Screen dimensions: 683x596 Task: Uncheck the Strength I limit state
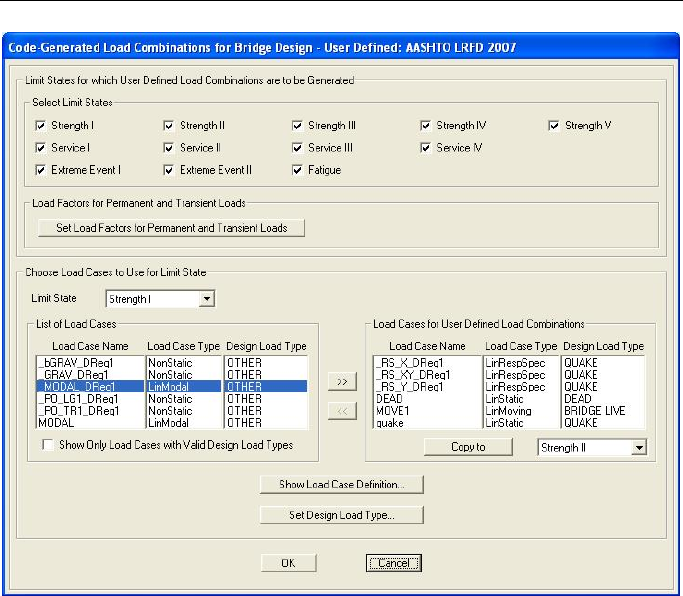(41, 125)
